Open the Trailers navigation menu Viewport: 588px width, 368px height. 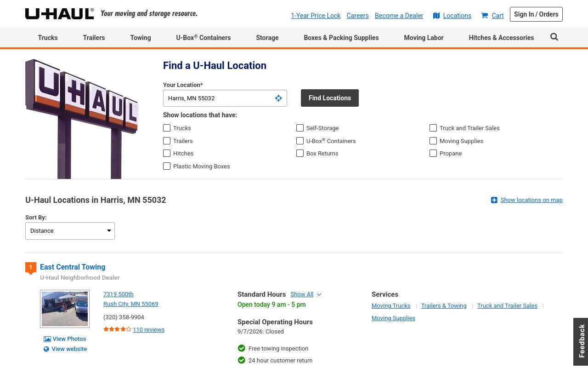click(x=94, y=38)
